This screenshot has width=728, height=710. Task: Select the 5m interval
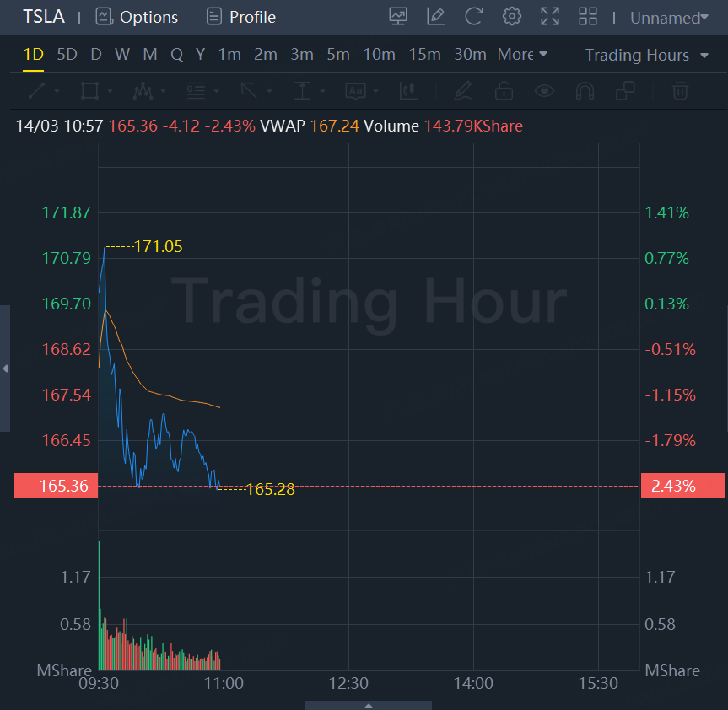(338, 55)
